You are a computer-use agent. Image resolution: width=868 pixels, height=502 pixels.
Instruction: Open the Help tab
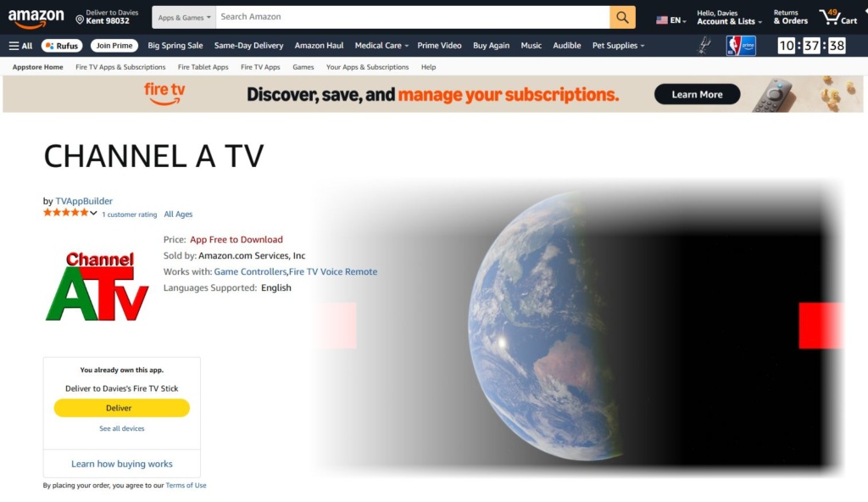click(428, 67)
